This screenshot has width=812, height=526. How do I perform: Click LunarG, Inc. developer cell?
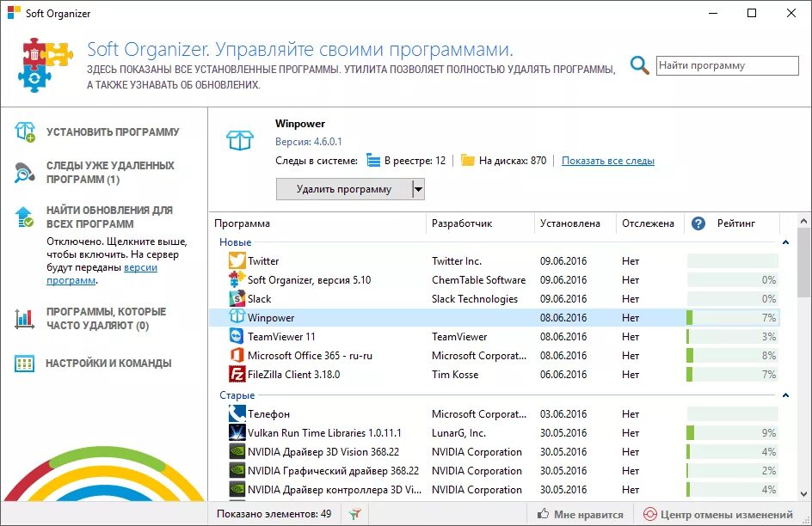pyautogui.click(x=458, y=433)
